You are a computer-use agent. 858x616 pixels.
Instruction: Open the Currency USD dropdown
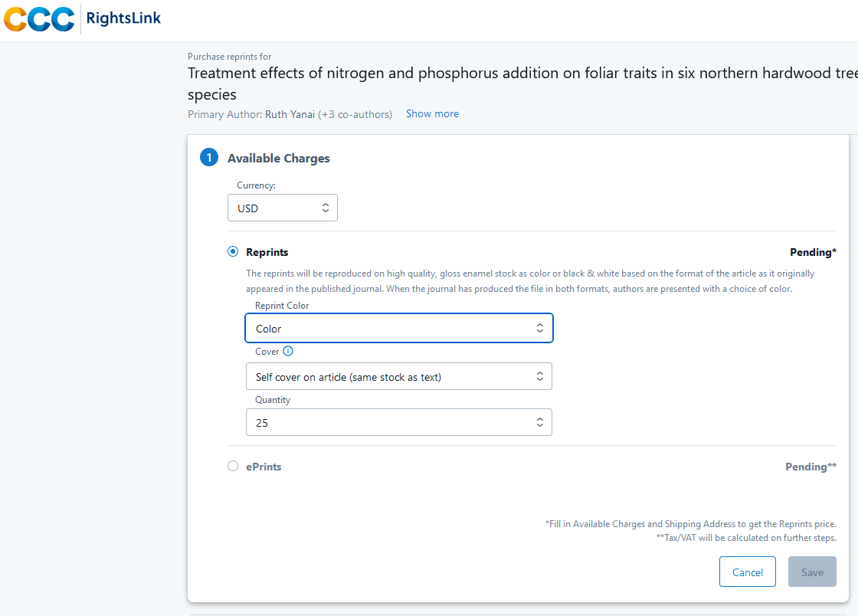(x=282, y=208)
